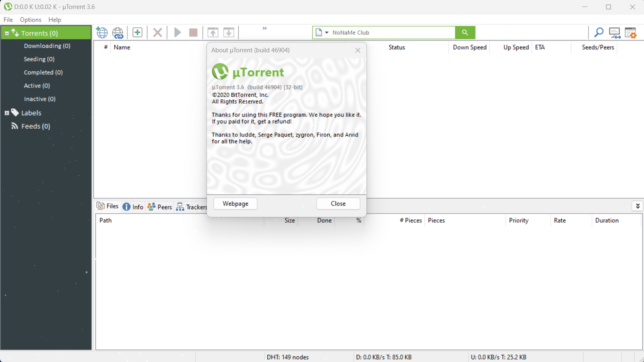Viewport: 644px width, 362px height.
Task: Click Add Torrent toolbar icon
Action: 102,32
